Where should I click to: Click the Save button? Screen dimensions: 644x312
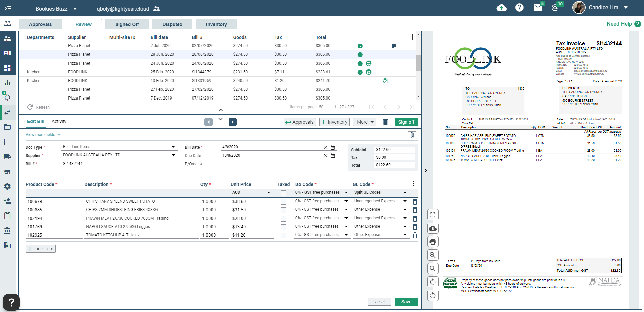coord(406,302)
